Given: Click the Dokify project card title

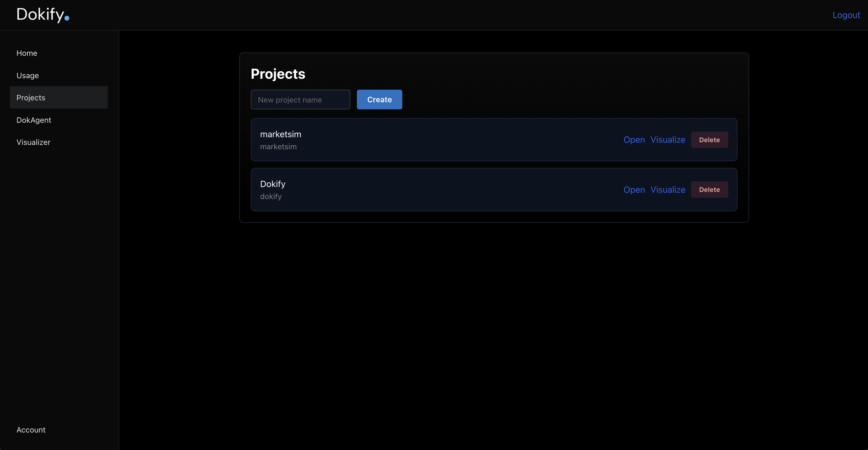Looking at the screenshot, I should tap(273, 184).
